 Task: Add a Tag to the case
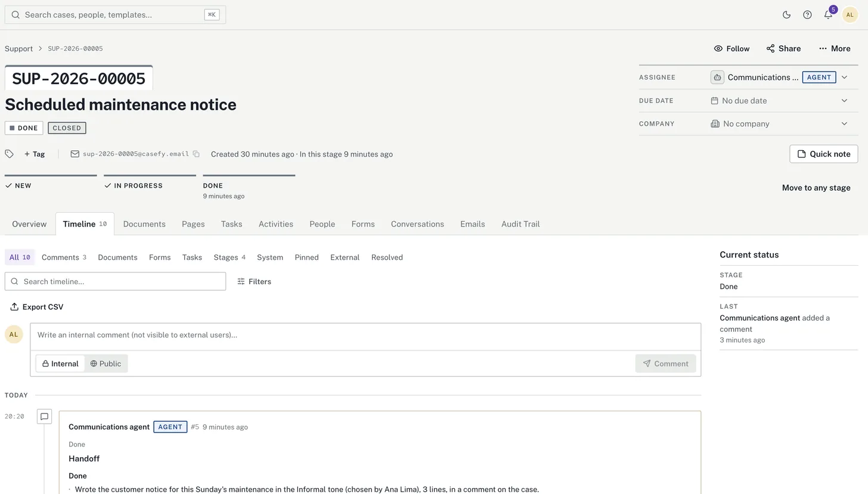[35, 154]
